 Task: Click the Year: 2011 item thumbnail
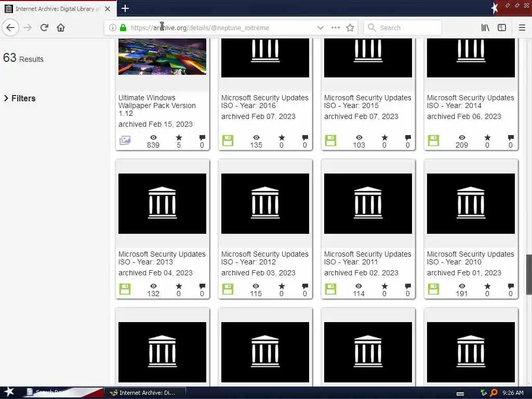pos(368,204)
